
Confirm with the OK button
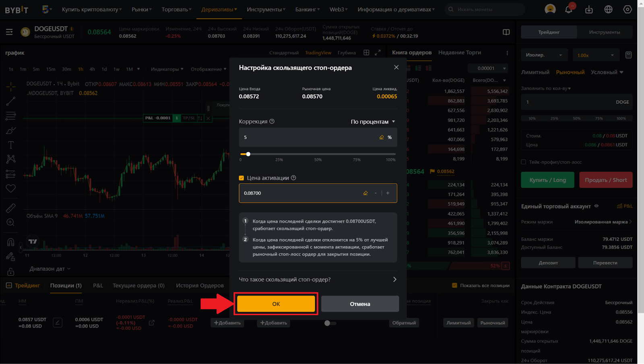pyautogui.click(x=276, y=304)
